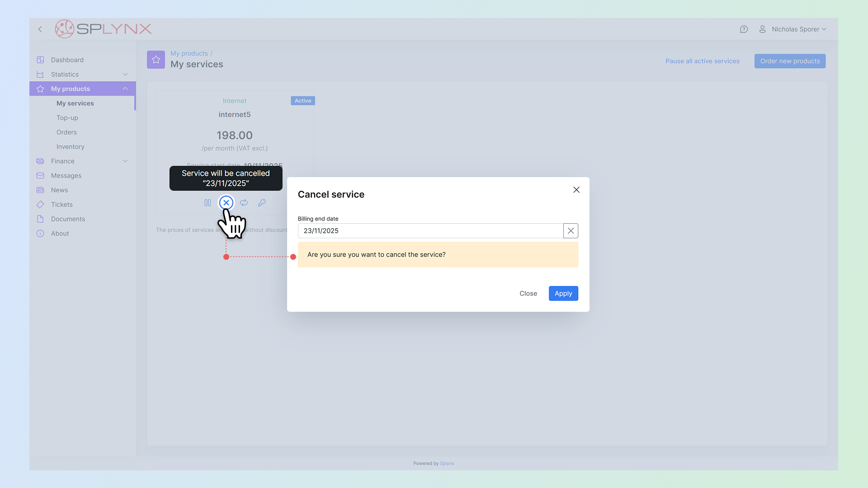Screen dimensions: 868x488
Task: Click the Apply button
Action: click(x=563, y=294)
